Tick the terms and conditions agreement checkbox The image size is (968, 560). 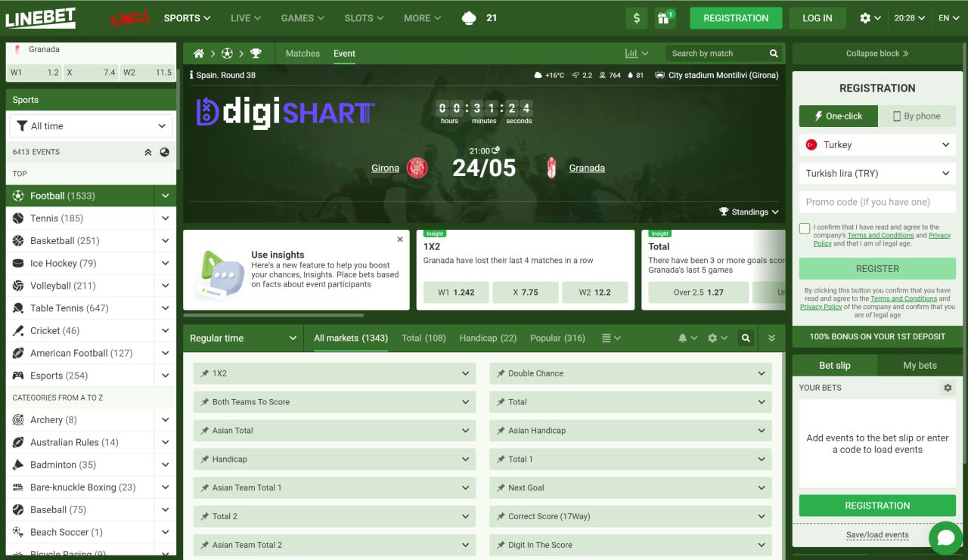[x=805, y=228]
